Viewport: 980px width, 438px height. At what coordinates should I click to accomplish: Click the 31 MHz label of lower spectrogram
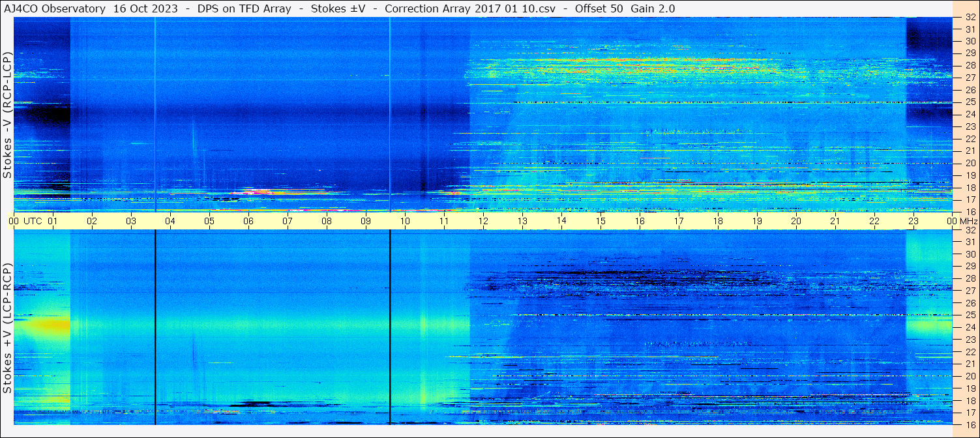pos(970,242)
